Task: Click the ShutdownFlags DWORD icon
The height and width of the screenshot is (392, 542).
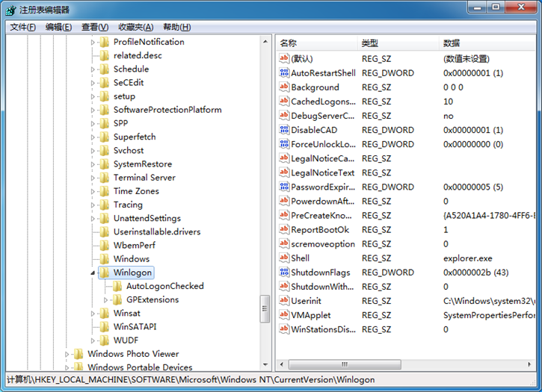Action: click(283, 273)
